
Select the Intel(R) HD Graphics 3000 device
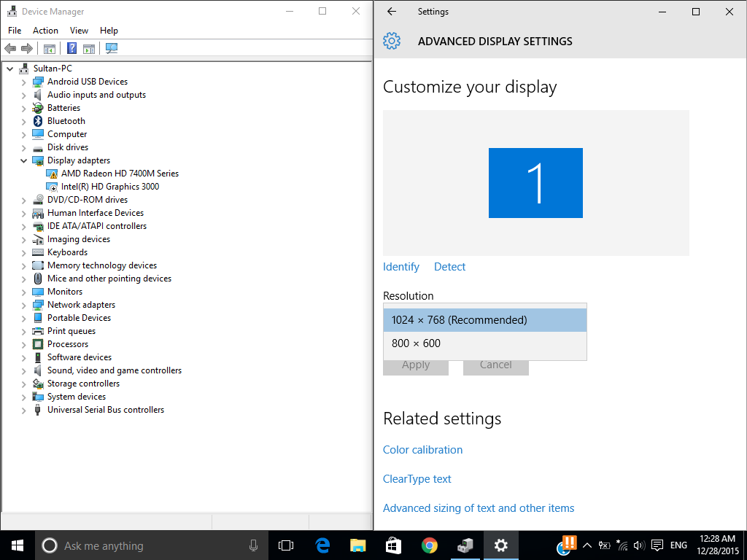point(110,187)
